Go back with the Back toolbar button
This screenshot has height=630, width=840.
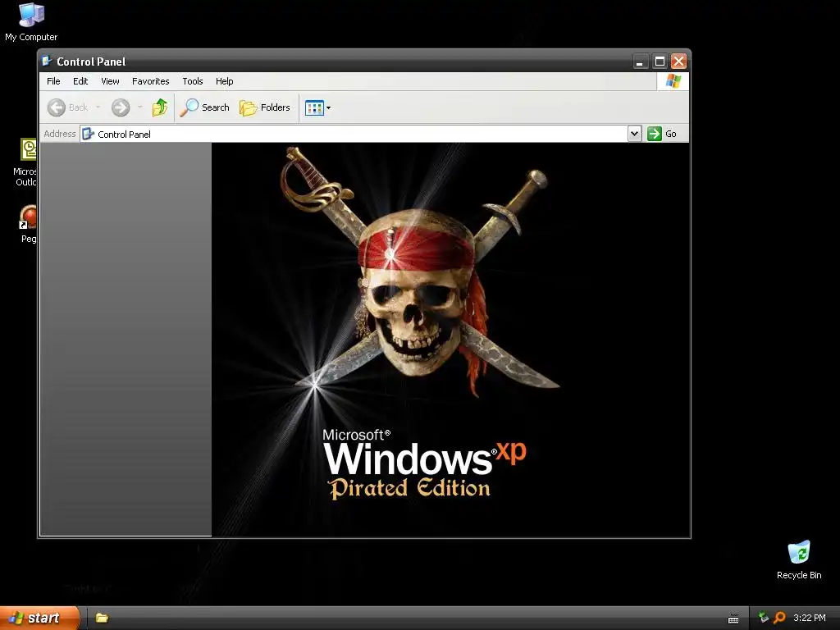[x=68, y=107]
